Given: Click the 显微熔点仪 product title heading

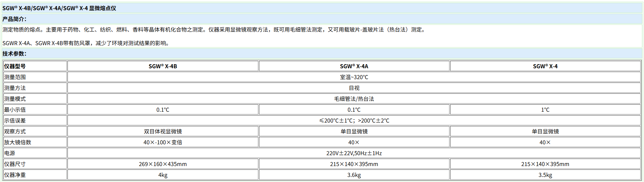Looking at the screenshot, I should pyautogui.click(x=59, y=8).
